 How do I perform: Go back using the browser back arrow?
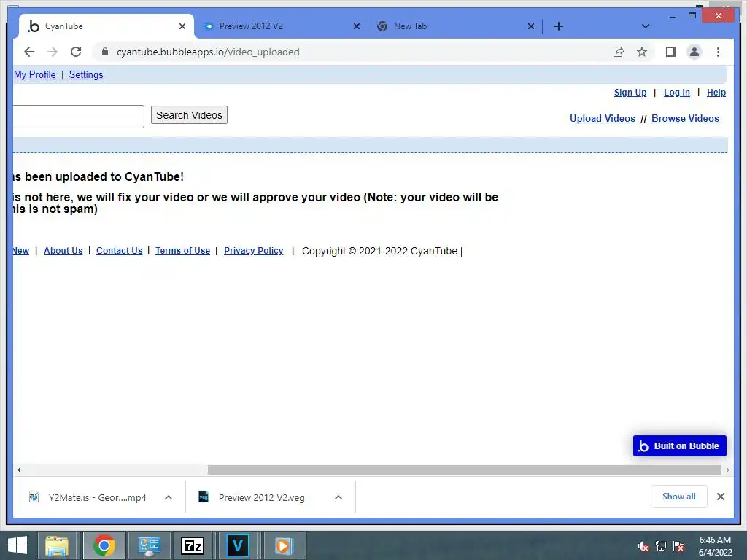pos(29,52)
